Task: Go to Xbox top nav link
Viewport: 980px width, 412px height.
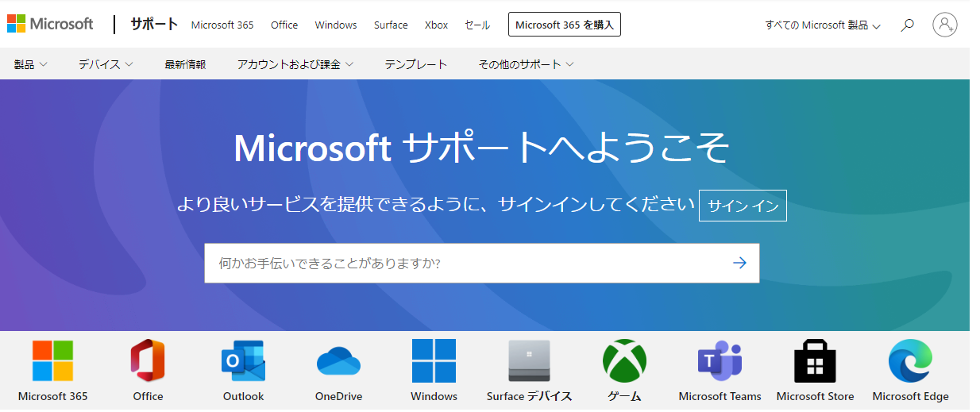Action: (436, 25)
